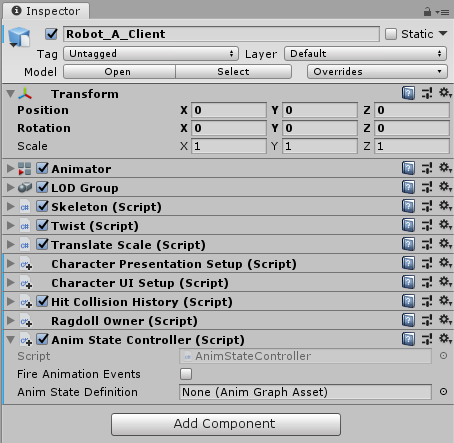
Task: Click the model Select button
Action: pos(233,71)
